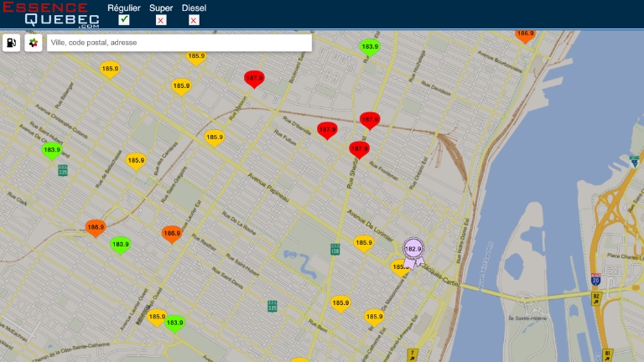This screenshot has height=362, width=644.
Task: Open yellow 185.9 marker below the 138 shield
Action: tap(340, 304)
